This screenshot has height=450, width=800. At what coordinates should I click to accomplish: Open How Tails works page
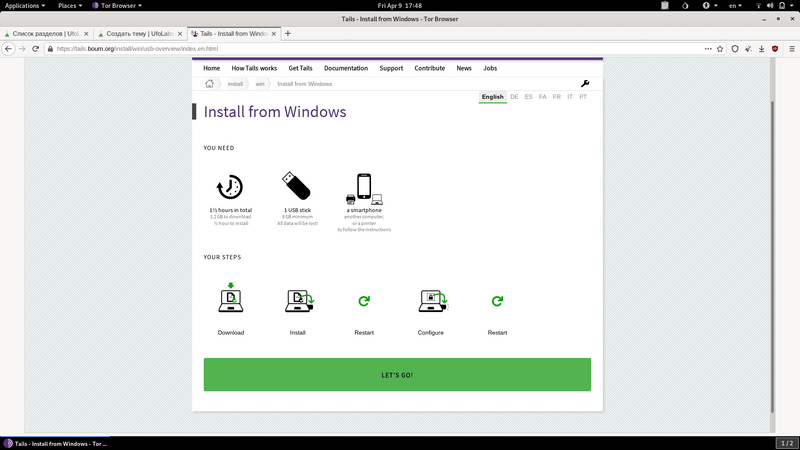254,68
